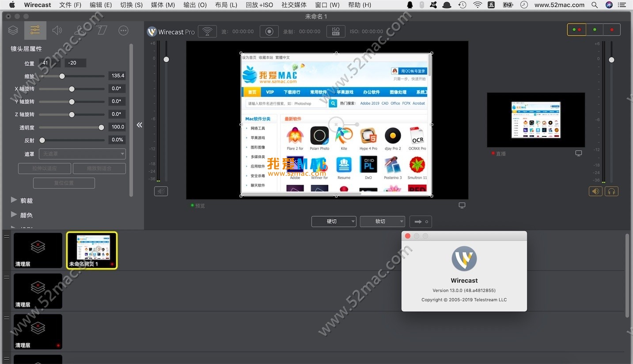
Task: Open the 软切 transition dropdown
Action: pos(383,221)
